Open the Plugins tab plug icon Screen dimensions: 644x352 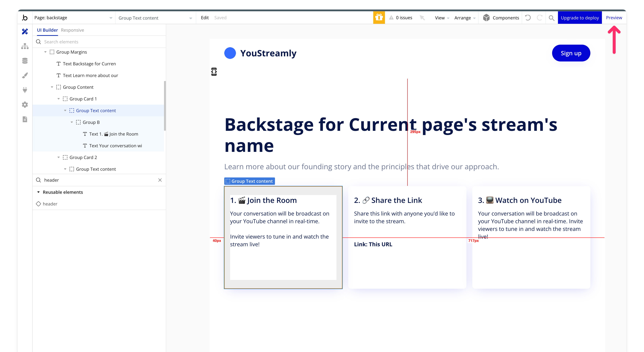tap(25, 90)
